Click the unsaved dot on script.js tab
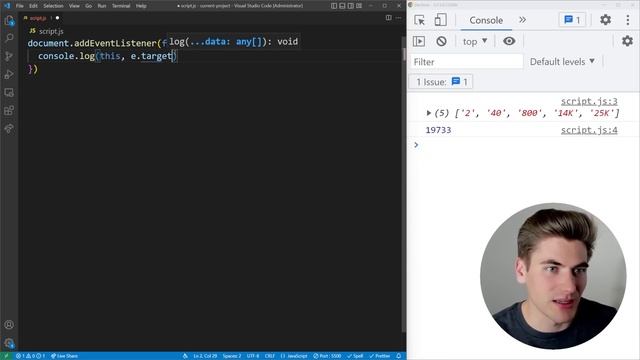 pos(57,18)
